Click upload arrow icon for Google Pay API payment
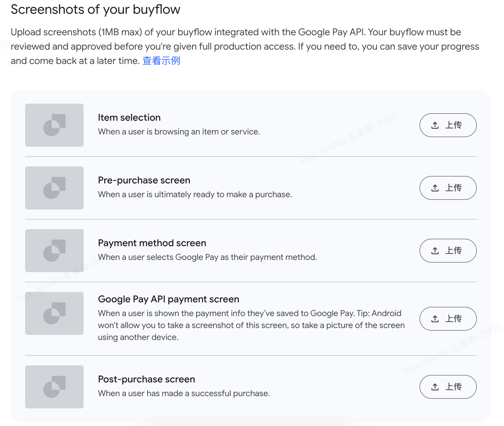This screenshot has width=504, height=426. coord(435,319)
